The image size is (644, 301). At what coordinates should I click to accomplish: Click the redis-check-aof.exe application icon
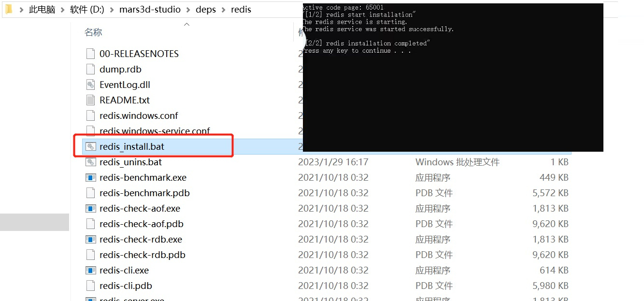pyautogui.click(x=90, y=208)
